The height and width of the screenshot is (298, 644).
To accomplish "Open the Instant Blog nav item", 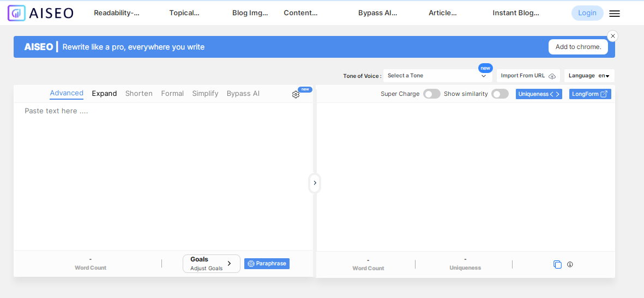I will coord(516,13).
